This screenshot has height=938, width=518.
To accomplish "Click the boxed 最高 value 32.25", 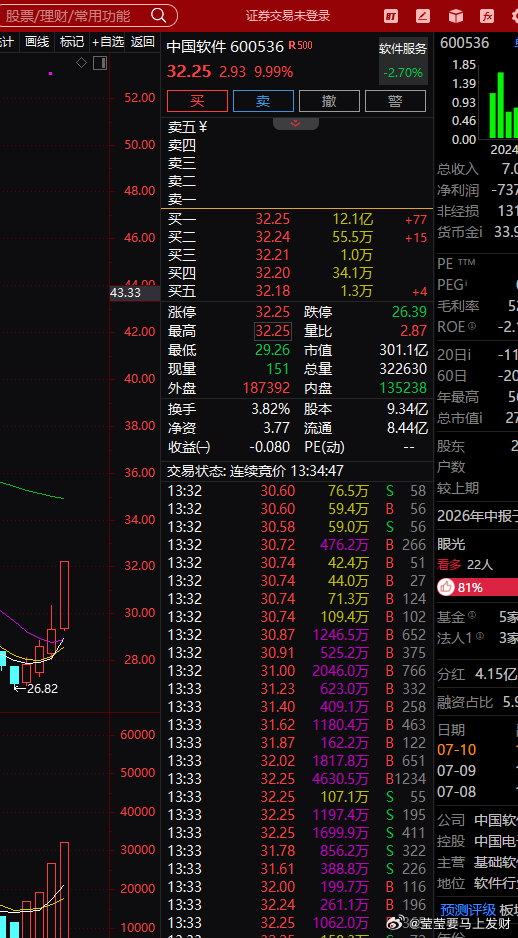I will [x=272, y=331].
